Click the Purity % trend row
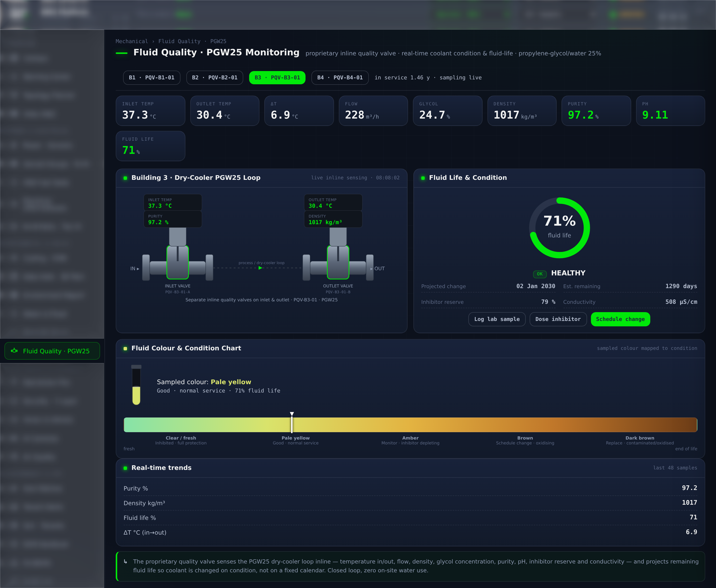The height and width of the screenshot is (588, 716). tap(410, 488)
